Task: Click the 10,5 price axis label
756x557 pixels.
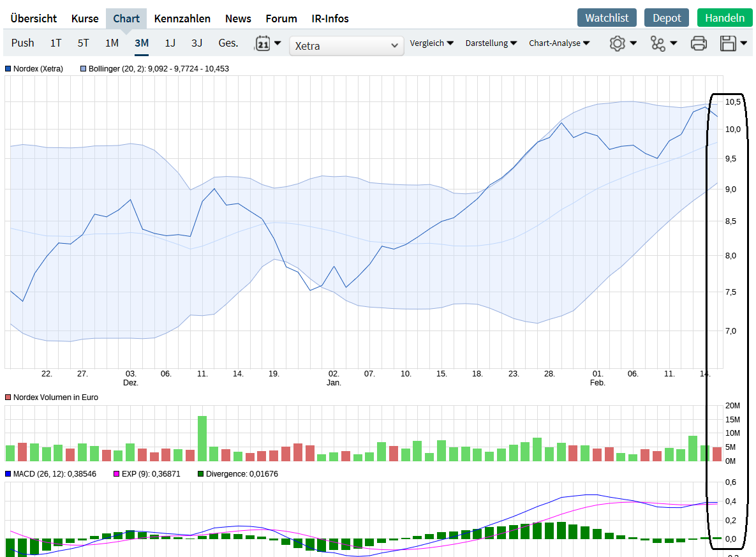Action: 733,101
